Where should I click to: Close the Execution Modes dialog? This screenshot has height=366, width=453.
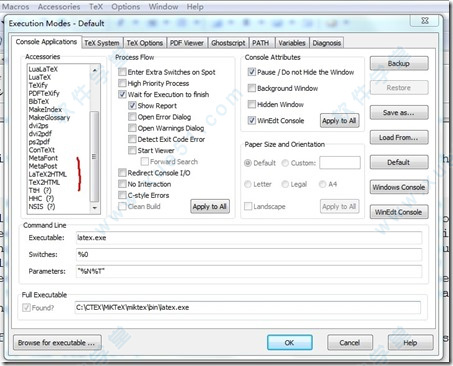425,21
